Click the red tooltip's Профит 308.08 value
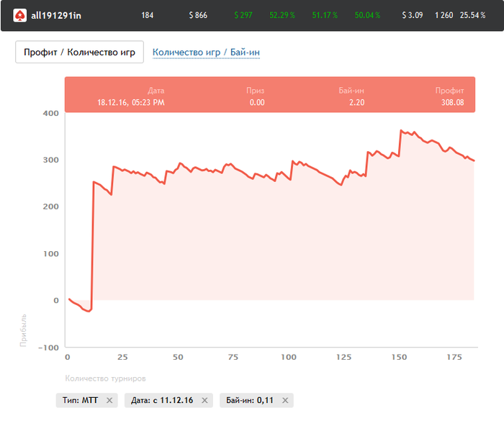 pos(452,103)
